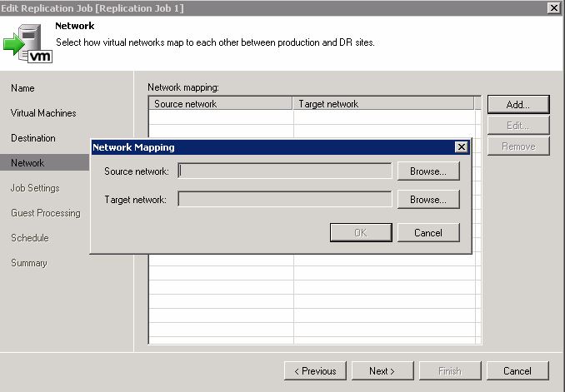Browse for the target network

(428, 200)
